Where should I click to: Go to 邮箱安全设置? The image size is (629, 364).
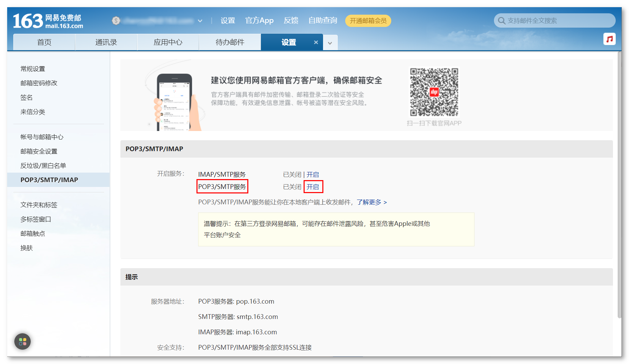(39, 151)
